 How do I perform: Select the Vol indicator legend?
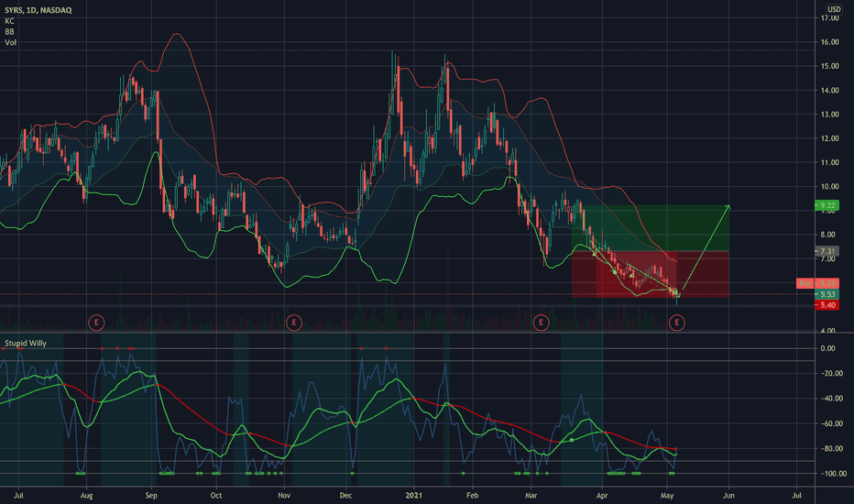tap(10, 42)
